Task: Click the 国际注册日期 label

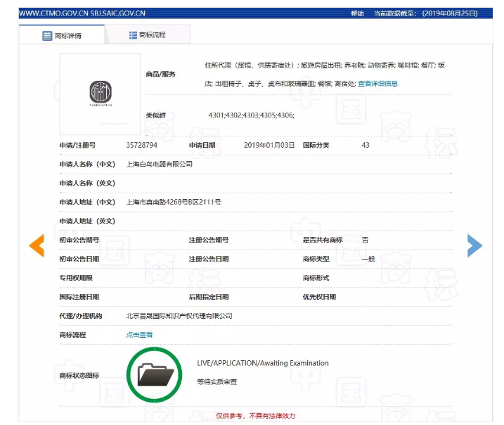Action: pos(79,297)
